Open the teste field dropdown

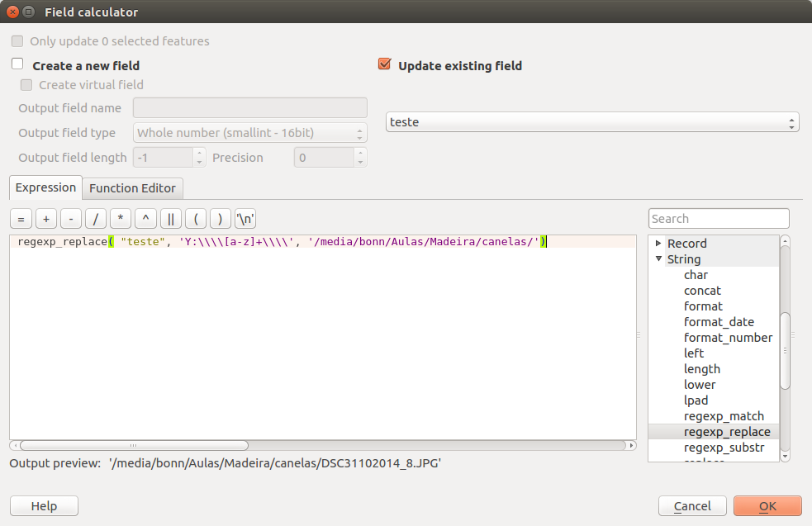592,122
